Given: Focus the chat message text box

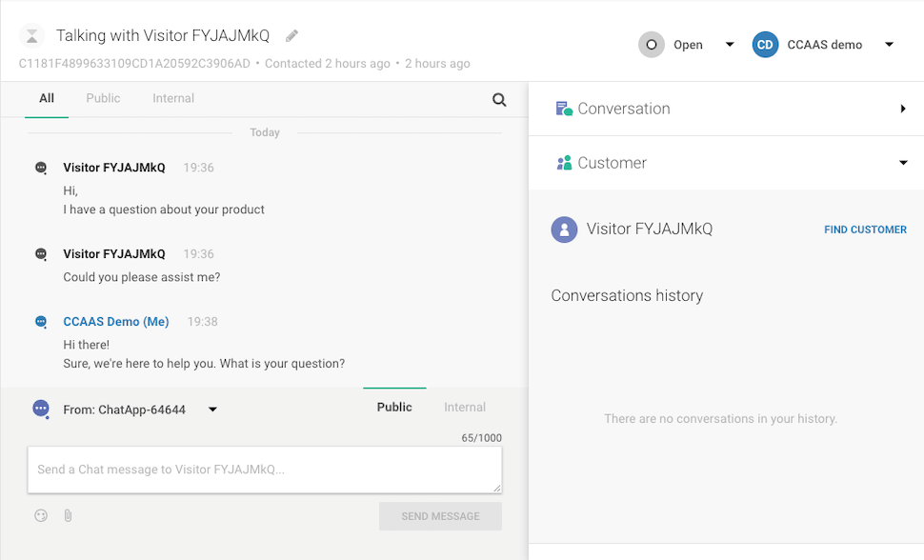Looking at the screenshot, I should coord(264,470).
